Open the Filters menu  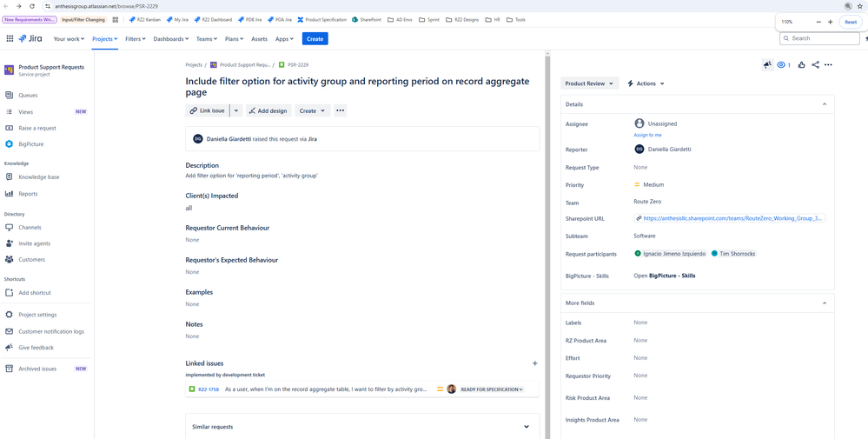click(x=136, y=39)
